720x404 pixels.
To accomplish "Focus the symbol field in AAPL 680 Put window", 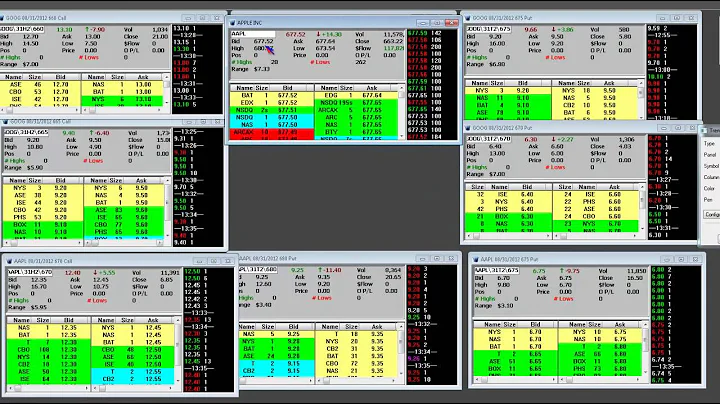I will [258, 270].
